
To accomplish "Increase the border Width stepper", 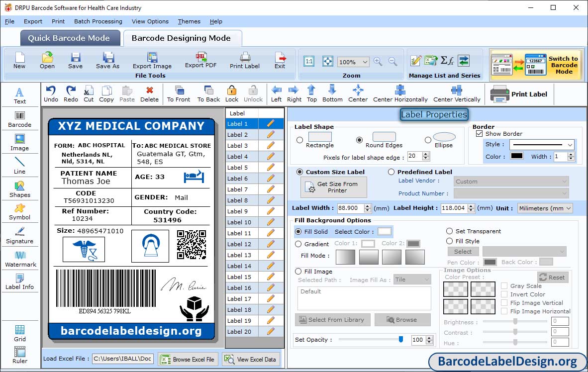I will point(571,155).
